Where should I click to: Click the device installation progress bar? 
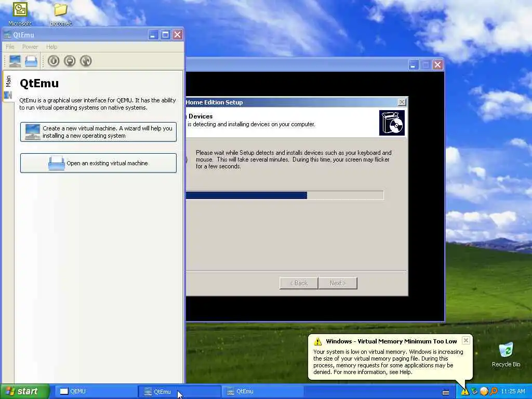point(285,195)
